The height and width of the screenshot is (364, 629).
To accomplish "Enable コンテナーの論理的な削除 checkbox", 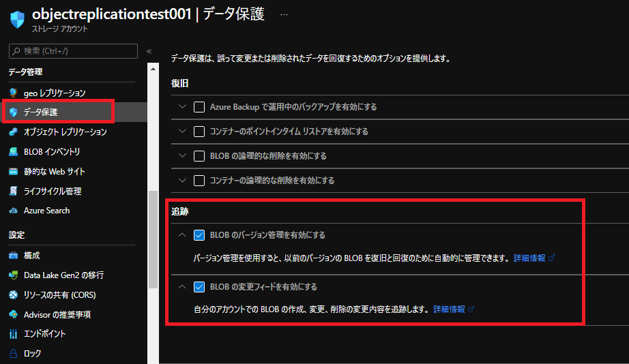I will coord(199,181).
